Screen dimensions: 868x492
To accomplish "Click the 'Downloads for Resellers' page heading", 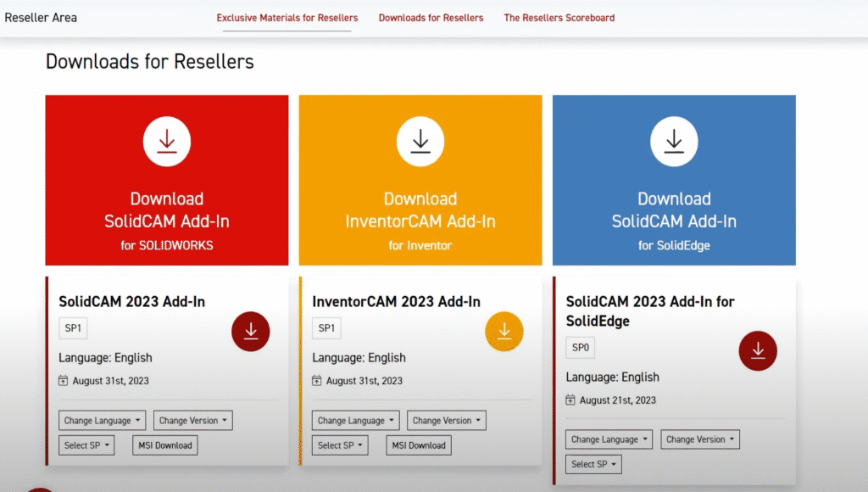I will click(x=149, y=61).
